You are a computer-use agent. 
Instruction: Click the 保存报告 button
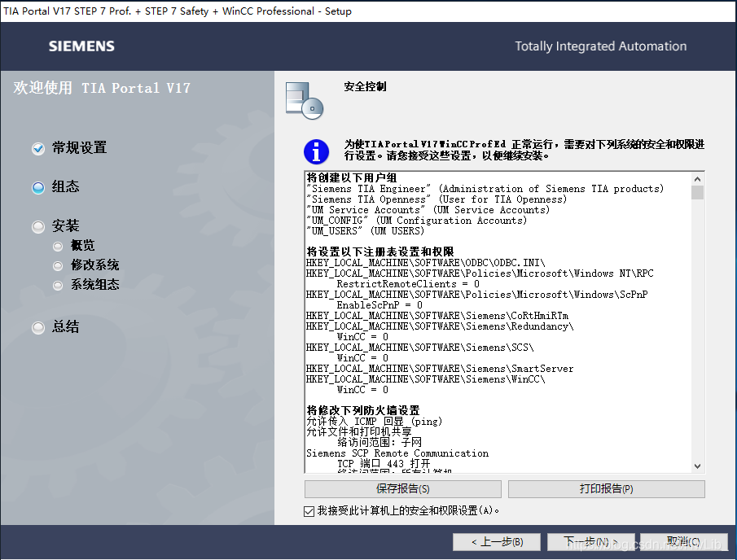(403, 488)
